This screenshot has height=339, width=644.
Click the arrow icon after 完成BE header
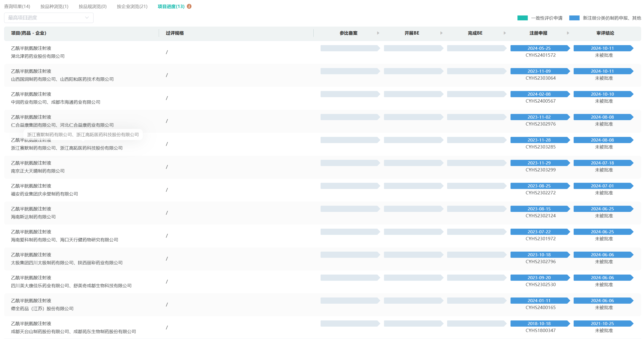[505, 33]
